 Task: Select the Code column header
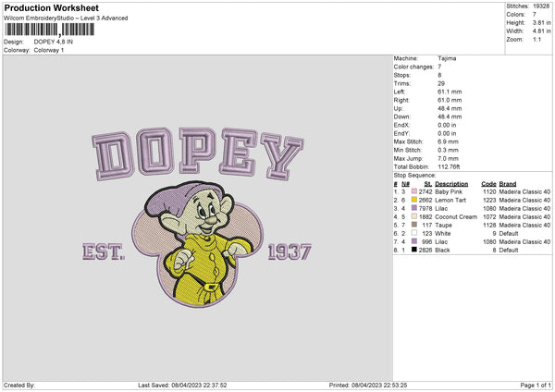pos(488,184)
